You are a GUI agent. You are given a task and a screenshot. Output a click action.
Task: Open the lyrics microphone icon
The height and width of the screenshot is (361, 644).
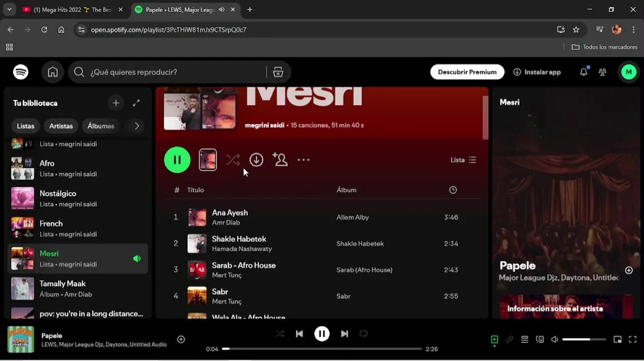pos(510,339)
